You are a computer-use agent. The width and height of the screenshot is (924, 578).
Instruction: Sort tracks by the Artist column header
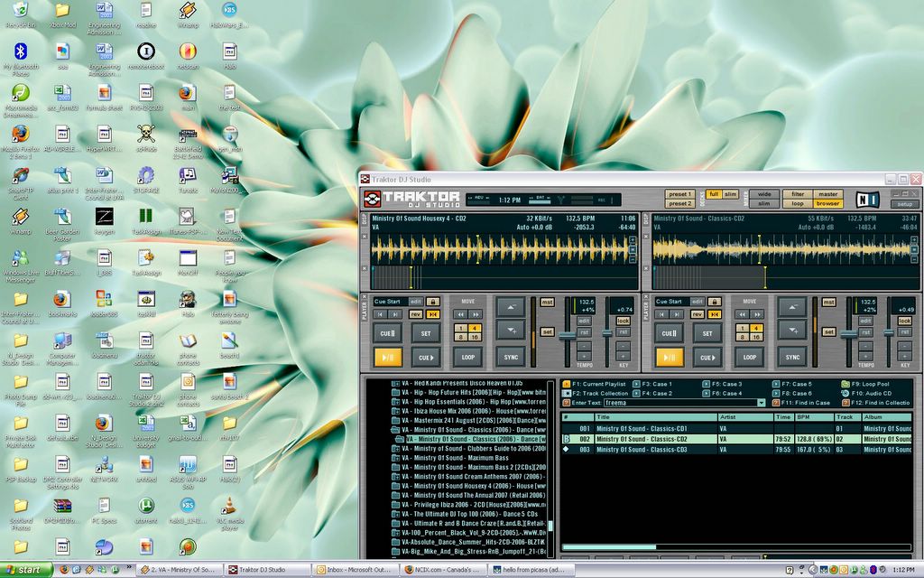pos(745,417)
